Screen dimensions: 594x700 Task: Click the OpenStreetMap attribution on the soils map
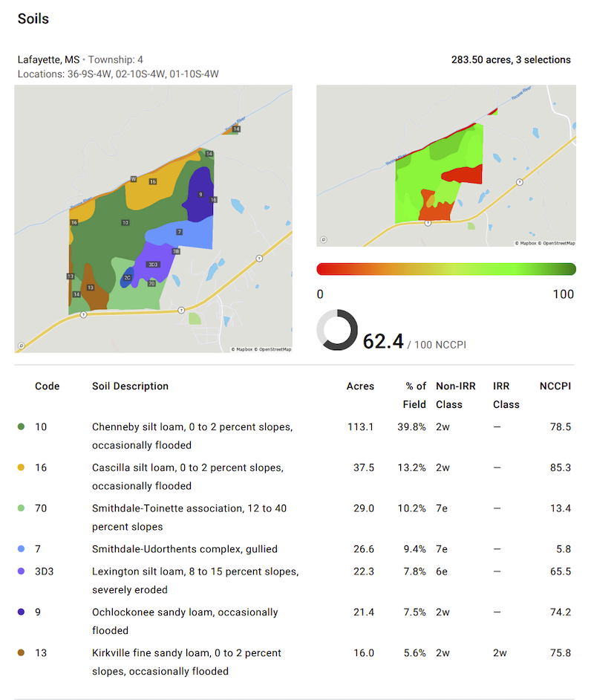272,349
